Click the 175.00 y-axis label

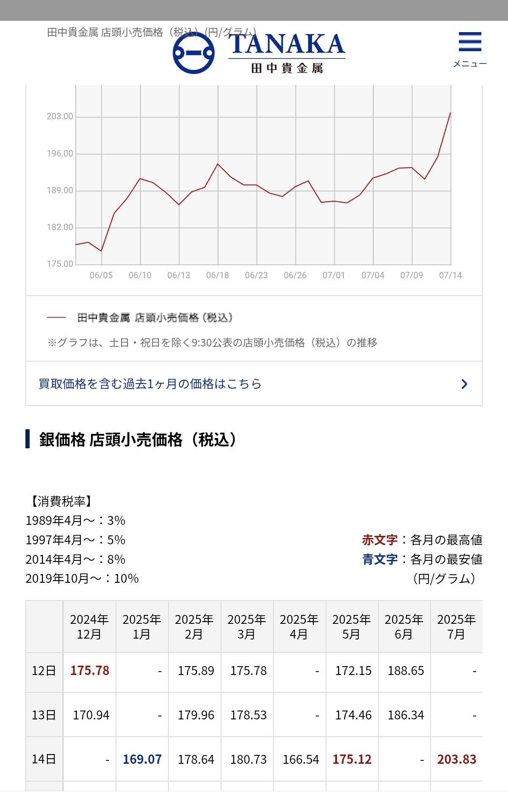coord(60,264)
